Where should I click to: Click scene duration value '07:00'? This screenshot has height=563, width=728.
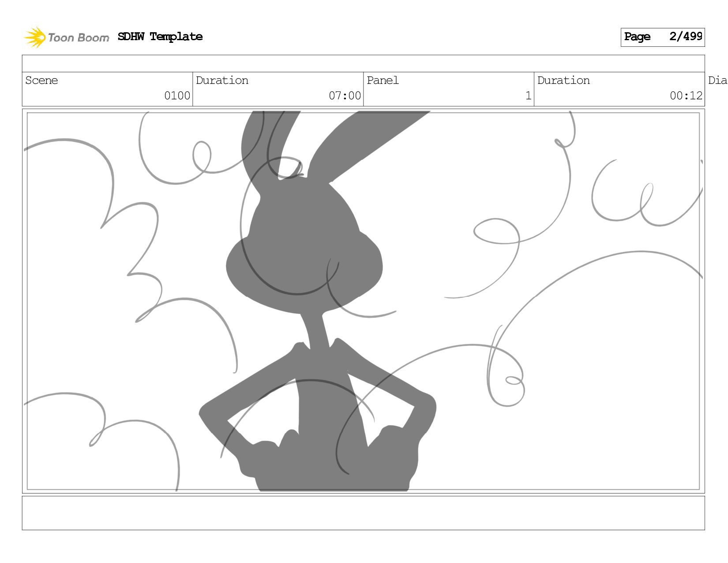(x=345, y=96)
